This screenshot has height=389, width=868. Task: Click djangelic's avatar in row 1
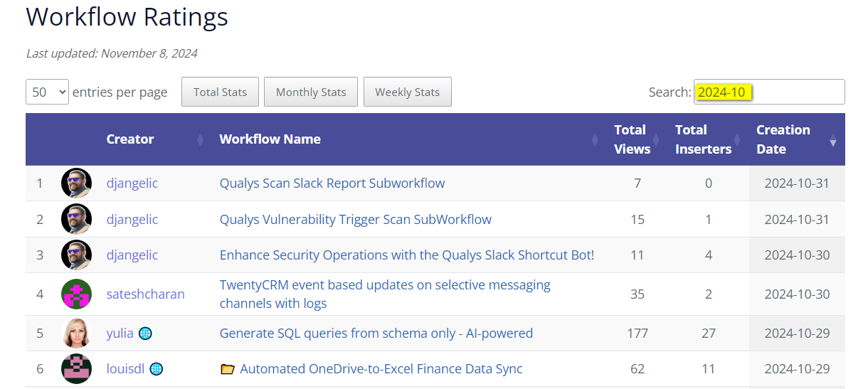coord(76,183)
